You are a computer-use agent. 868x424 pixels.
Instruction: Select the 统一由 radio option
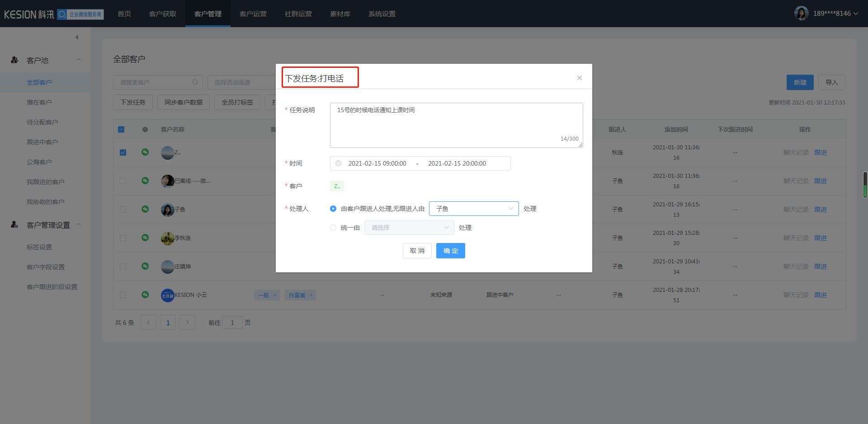click(333, 228)
